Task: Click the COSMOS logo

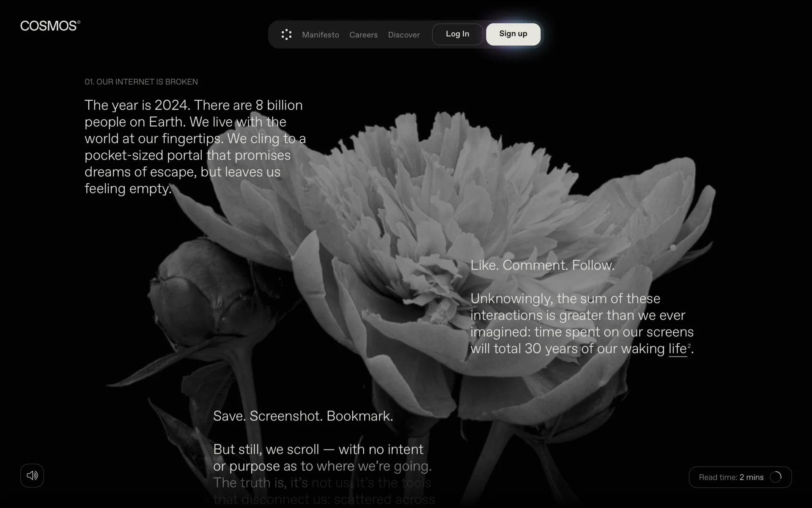Action: (x=49, y=26)
